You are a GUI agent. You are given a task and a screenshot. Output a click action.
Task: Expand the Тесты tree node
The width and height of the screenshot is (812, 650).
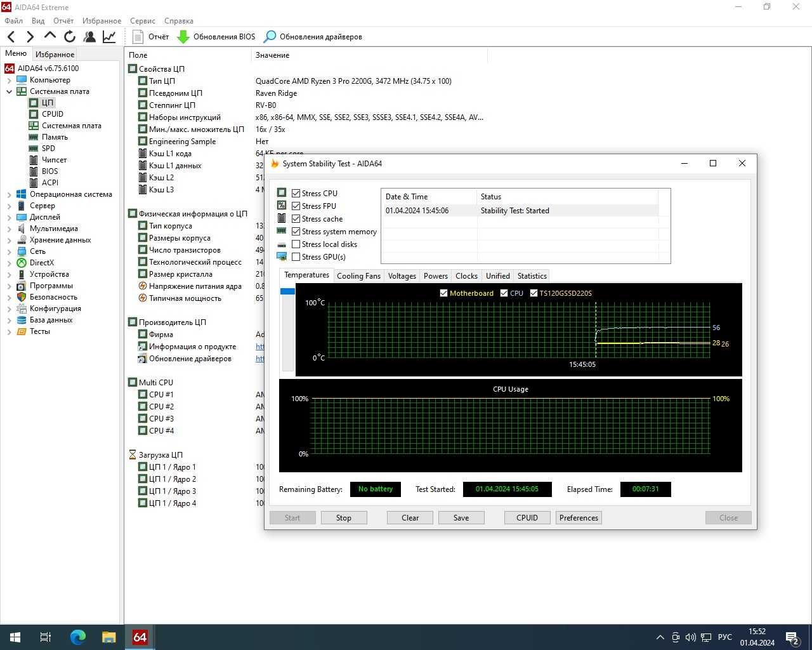tap(9, 331)
